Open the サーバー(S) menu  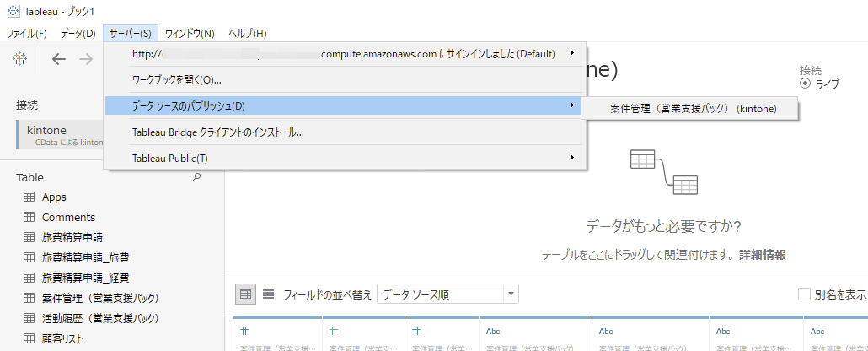point(131,33)
